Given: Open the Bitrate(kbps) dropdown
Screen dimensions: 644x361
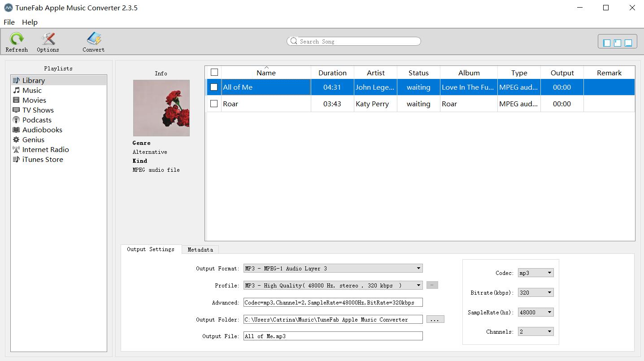Looking at the screenshot, I should coord(535,292).
